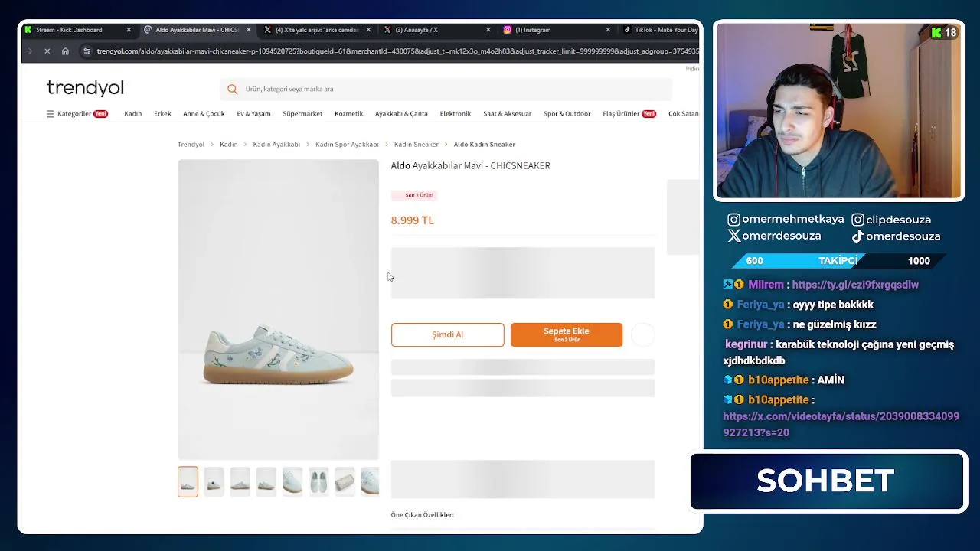This screenshot has height=551, width=980.
Task: Open the Elektronik category
Action: (456, 114)
